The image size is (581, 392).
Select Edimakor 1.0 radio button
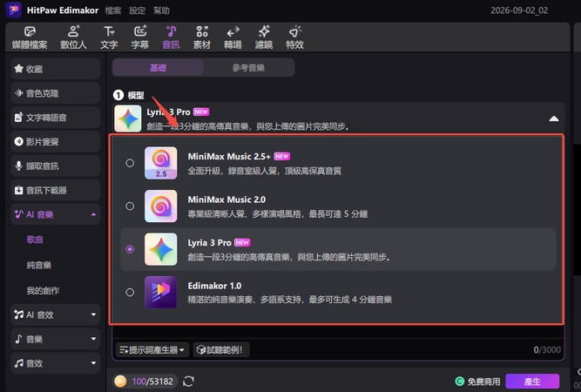(130, 293)
